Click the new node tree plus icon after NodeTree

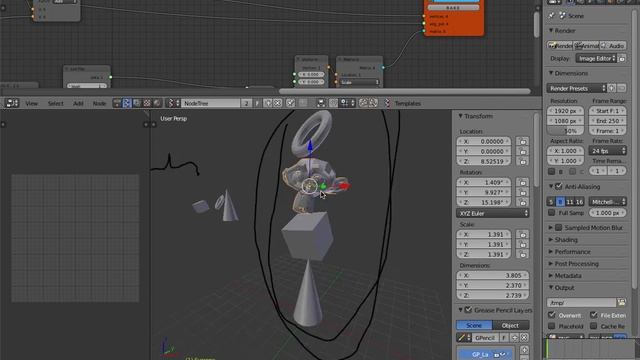pyautogui.click(x=268, y=103)
